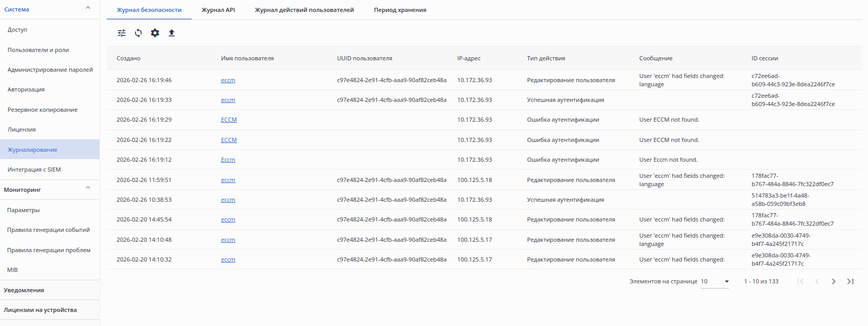Refresh the security log table

coord(138,33)
